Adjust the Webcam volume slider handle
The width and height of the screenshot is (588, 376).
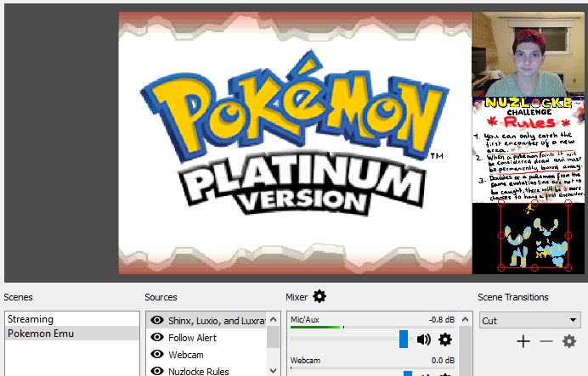408,373
